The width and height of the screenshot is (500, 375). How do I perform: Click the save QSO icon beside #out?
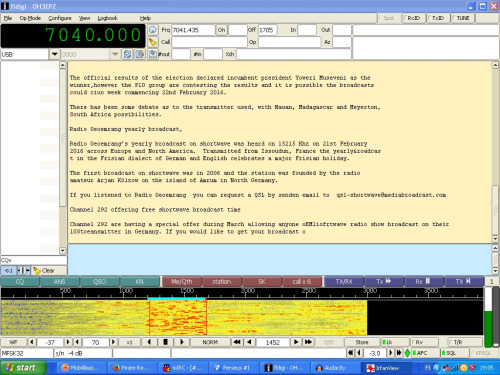click(153, 54)
